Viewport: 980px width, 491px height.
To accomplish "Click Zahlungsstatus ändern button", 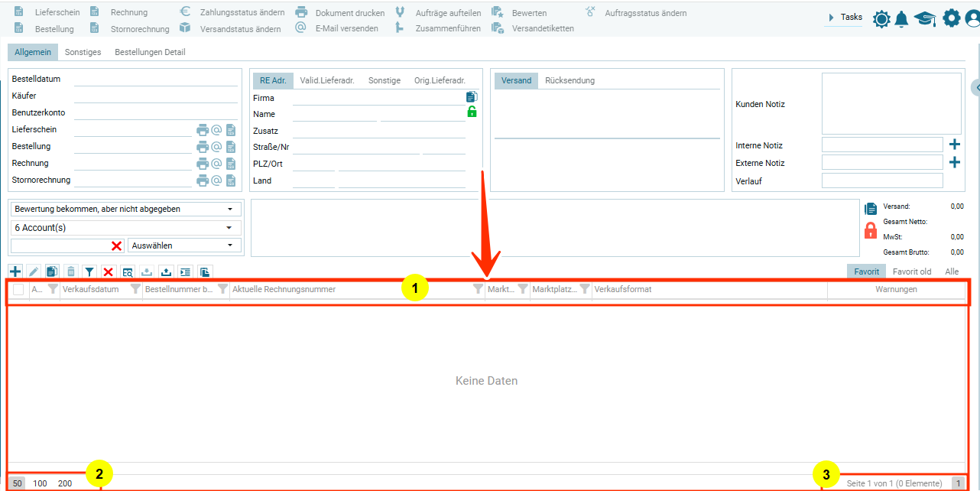I will 232,13.
